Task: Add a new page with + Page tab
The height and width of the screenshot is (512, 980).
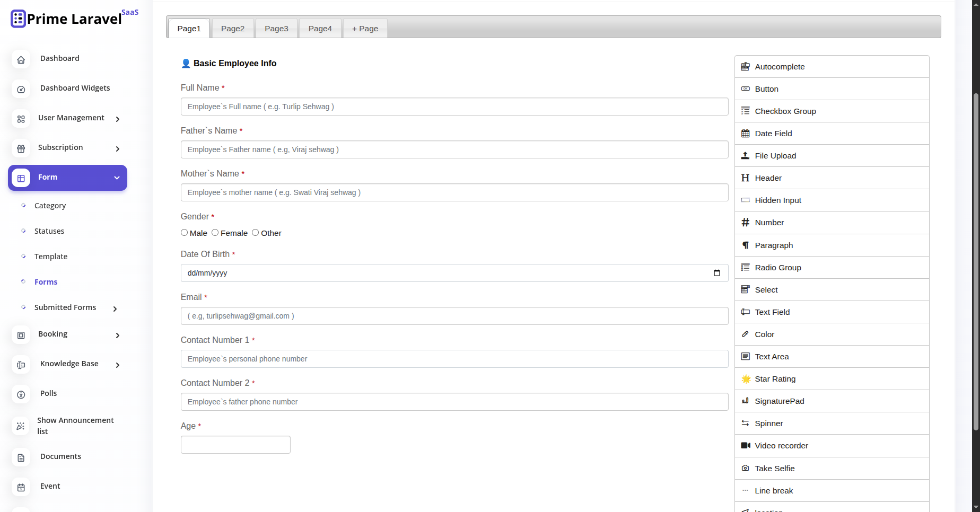Action: tap(365, 28)
